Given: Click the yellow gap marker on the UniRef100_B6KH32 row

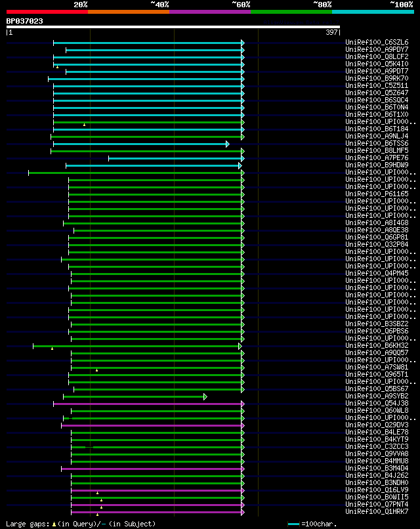Looking at the screenshot, I should (x=52, y=349).
